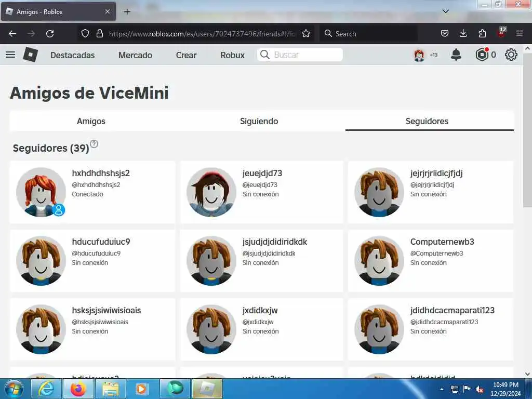Open jsjudjdjdidiridkdk follower profile name
The width and height of the screenshot is (532, 399).
click(275, 242)
